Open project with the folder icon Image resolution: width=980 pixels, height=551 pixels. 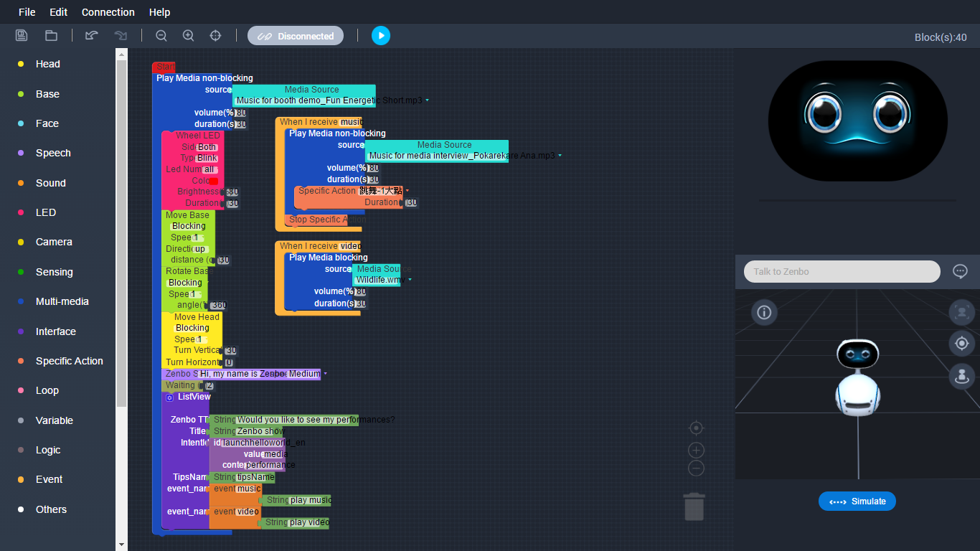51,35
